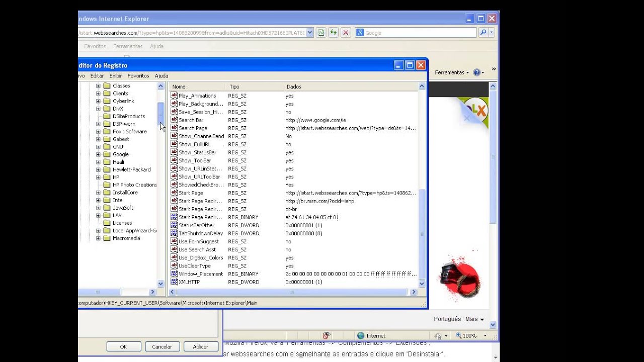Open the IE zoom level dropdown
Viewport: 644px width, 362px height.
485,336
